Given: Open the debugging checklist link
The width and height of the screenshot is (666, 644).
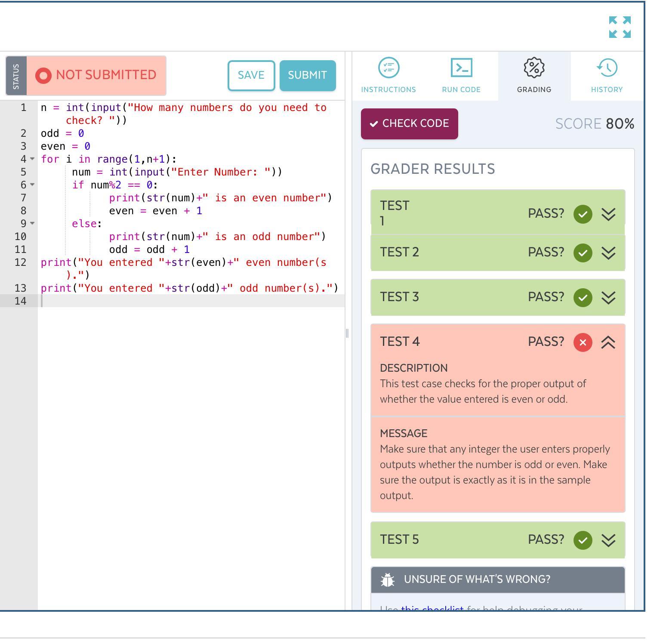Looking at the screenshot, I should tap(432, 607).
